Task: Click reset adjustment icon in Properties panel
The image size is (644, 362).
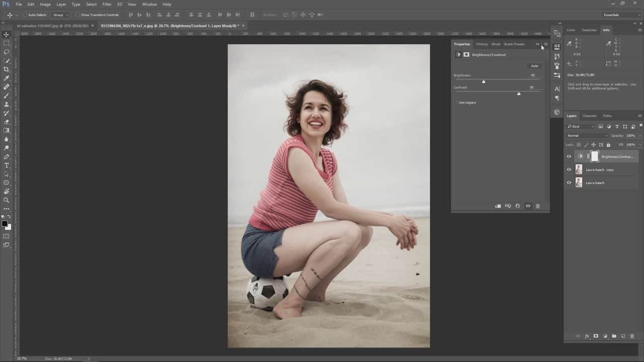Action: (517, 206)
